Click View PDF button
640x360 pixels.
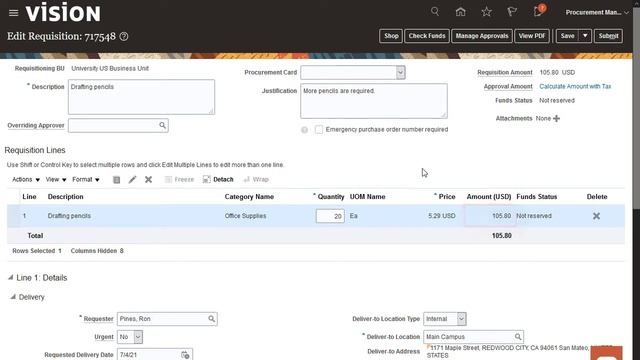[532, 36]
